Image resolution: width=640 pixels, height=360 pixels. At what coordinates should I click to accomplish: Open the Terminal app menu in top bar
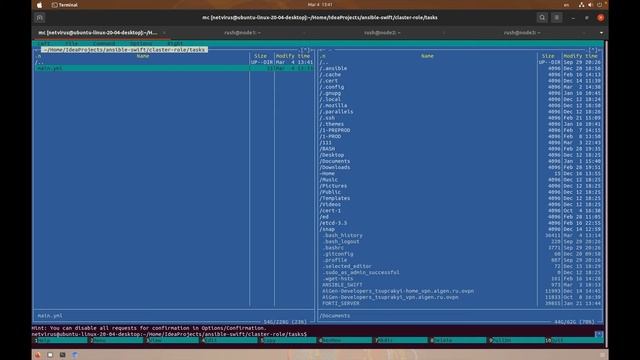pyautogui.click(x=65, y=5)
